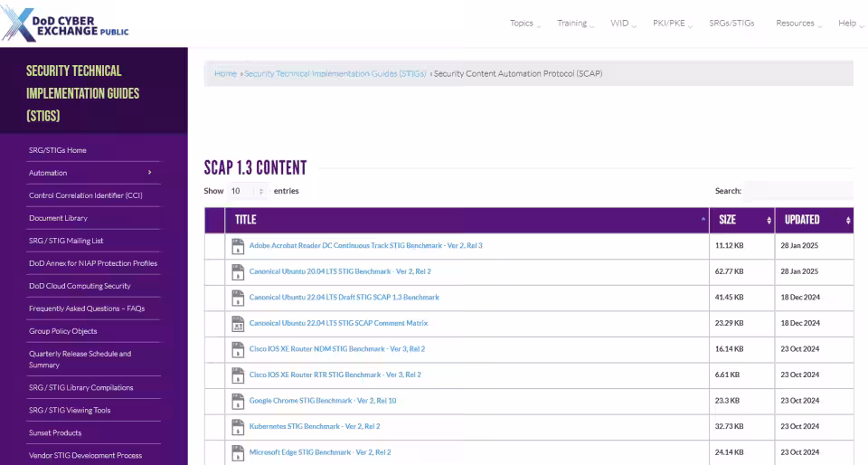Open the Training menu item
868x465 pixels.
[574, 24]
